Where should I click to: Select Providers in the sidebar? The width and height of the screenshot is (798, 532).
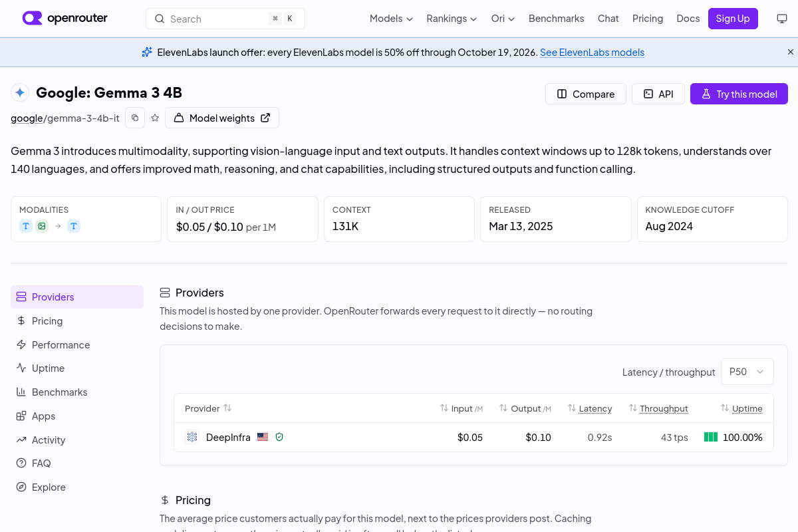tap(77, 297)
